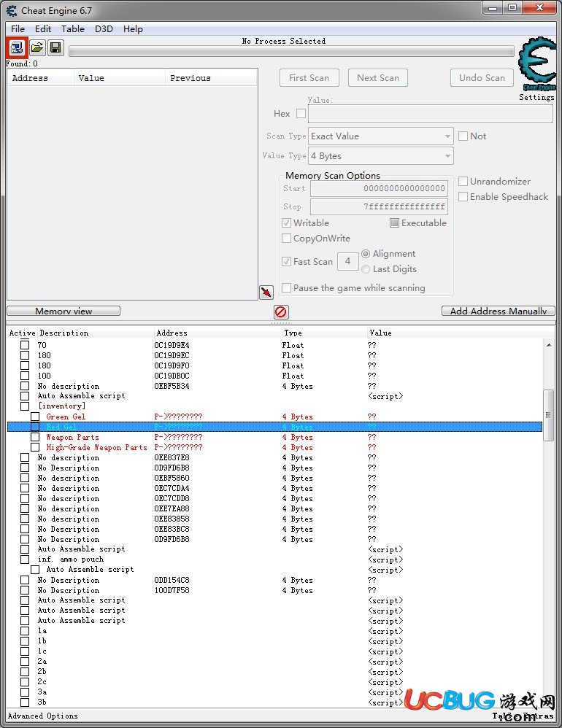562x728 pixels.
Task: Click the address list scrollbar thumb
Action: point(549,414)
